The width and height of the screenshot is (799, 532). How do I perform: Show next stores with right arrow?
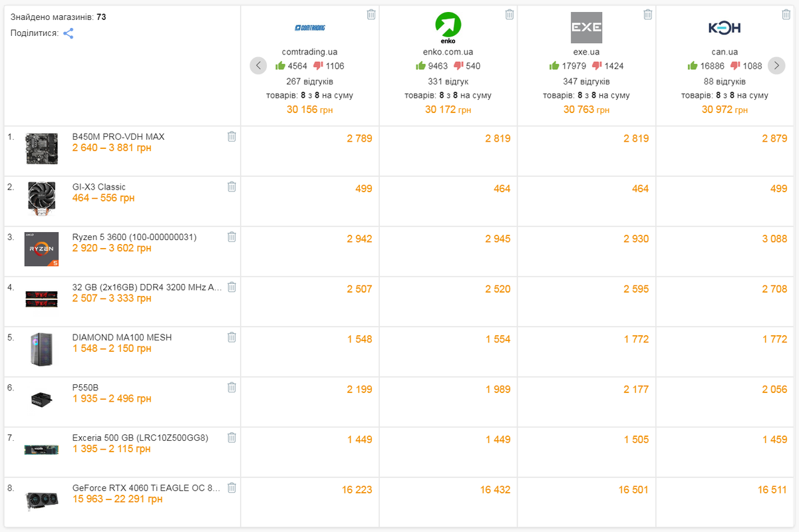point(776,65)
